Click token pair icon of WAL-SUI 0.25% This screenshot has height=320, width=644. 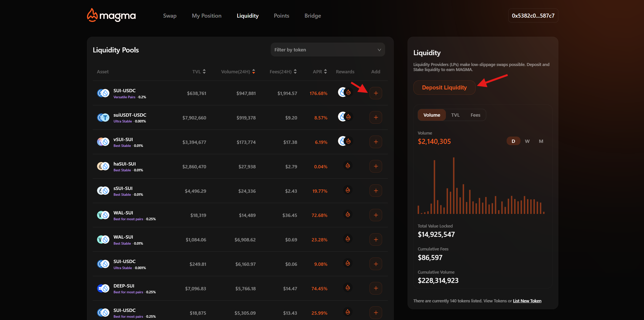[103, 215]
